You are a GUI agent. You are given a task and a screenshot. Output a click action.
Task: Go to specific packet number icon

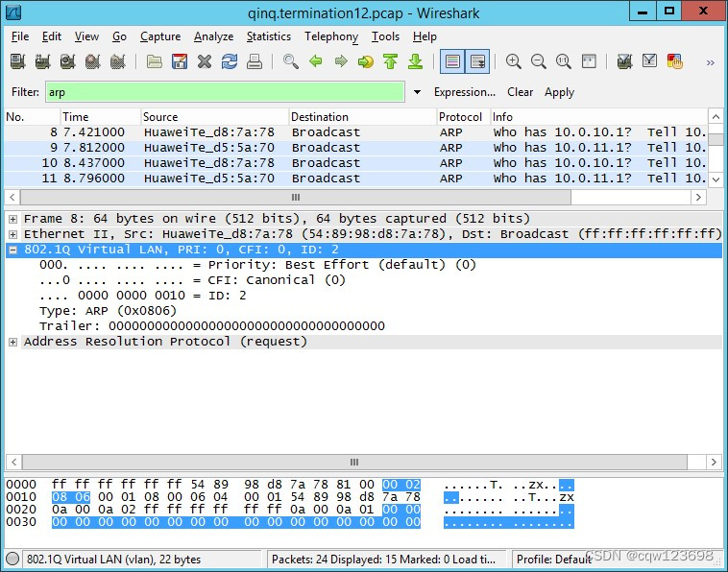pyautogui.click(x=366, y=61)
